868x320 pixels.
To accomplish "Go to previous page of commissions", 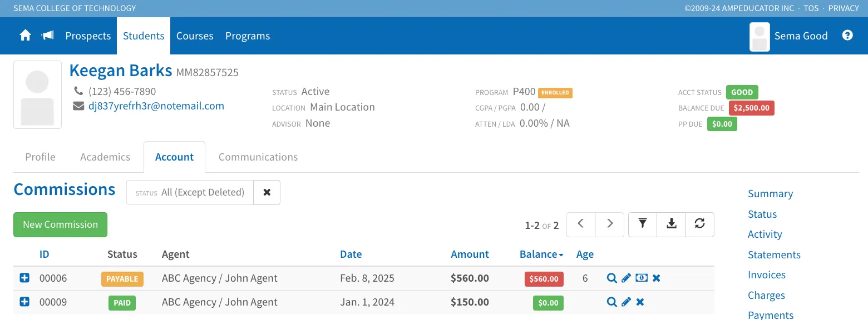I will tap(581, 224).
